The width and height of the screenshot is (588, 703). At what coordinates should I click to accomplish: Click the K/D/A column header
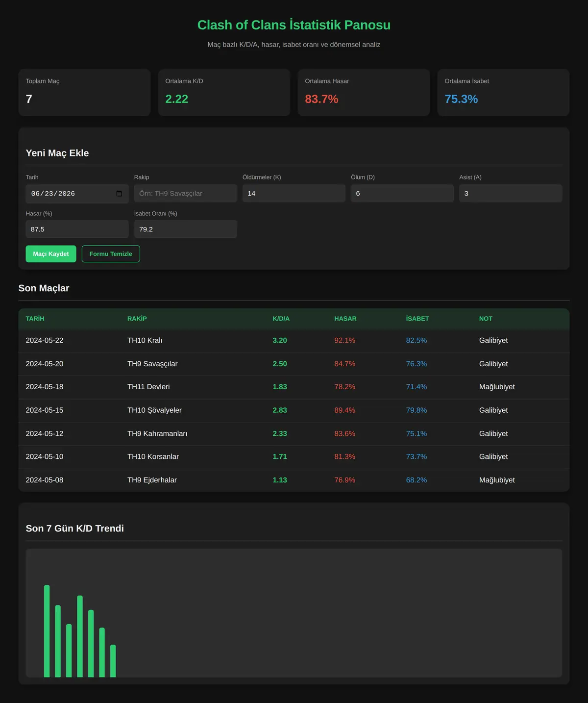point(281,319)
